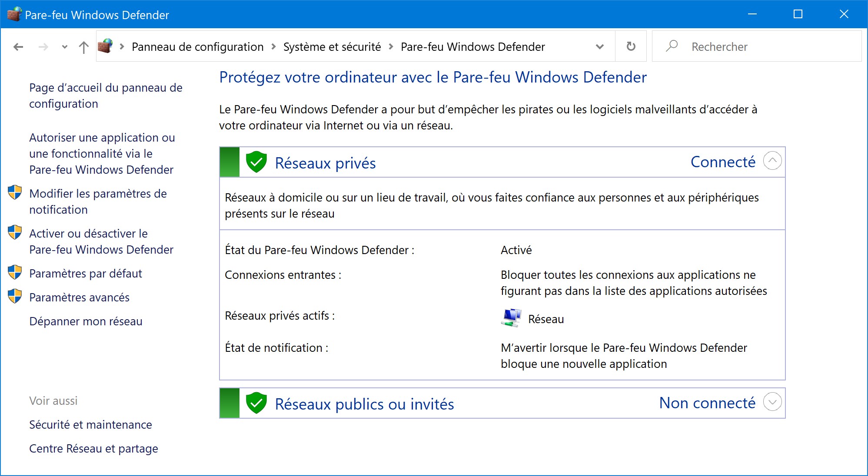Click the network computer icon beside Réseau

coord(511,317)
